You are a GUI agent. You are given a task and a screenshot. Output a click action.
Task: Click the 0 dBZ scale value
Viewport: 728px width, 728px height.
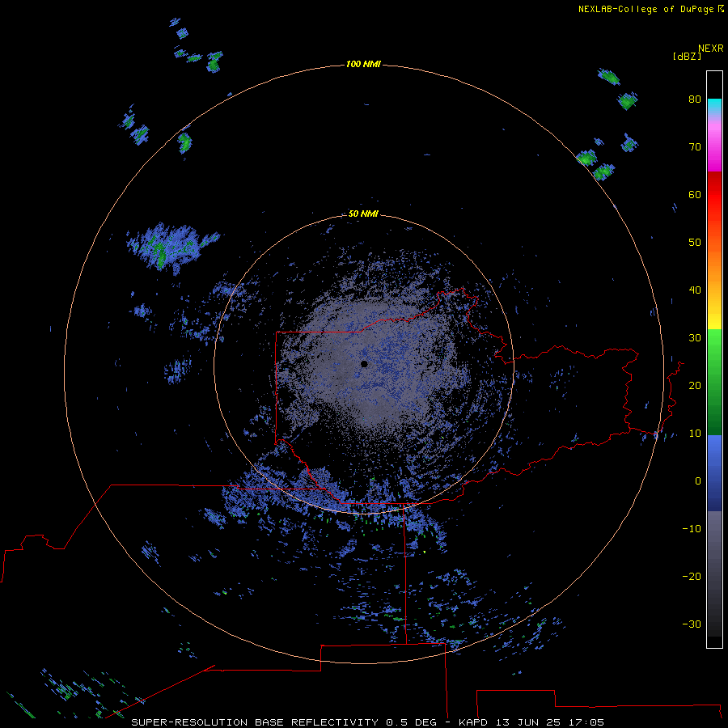[x=698, y=481]
